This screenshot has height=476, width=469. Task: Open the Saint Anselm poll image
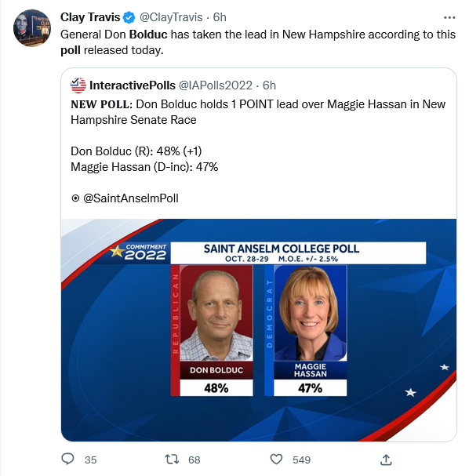click(259, 330)
